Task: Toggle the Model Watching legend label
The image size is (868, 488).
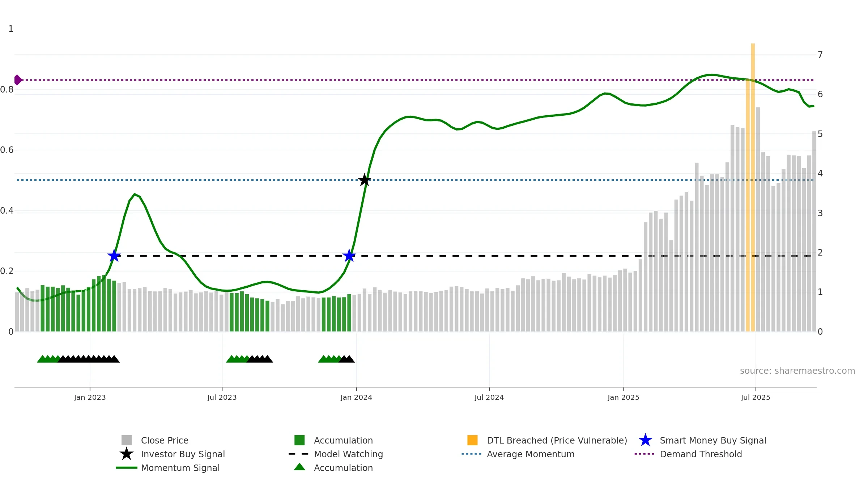Action: pos(348,454)
